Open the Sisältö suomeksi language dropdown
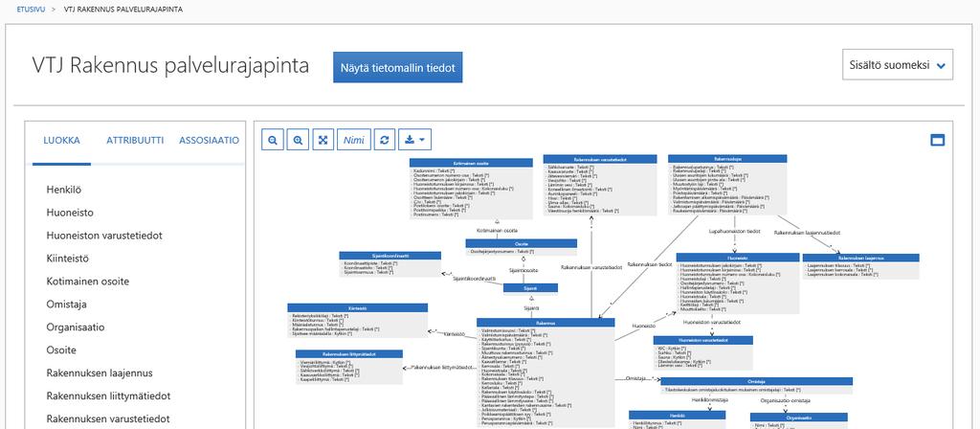Image resolution: width=980 pixels, height=429 pixels. click(898, 65)
